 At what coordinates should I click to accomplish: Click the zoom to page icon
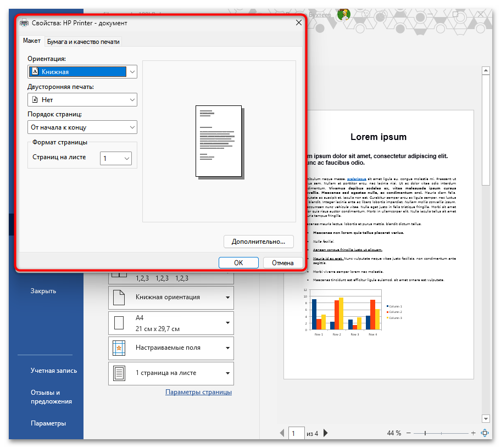(x=485, y=433)
